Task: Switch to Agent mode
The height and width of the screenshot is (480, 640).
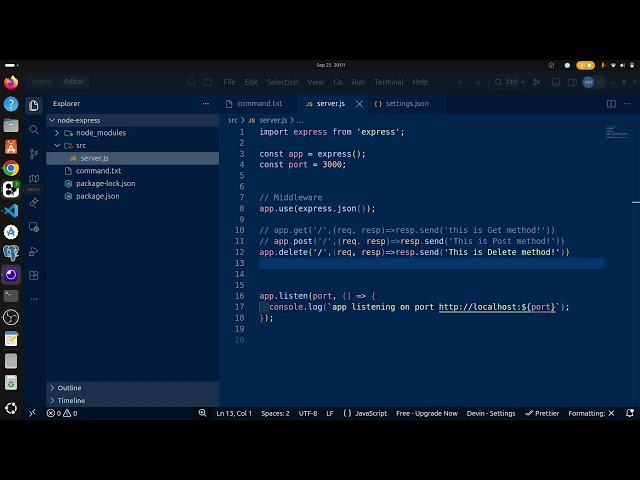Action: 42,82
